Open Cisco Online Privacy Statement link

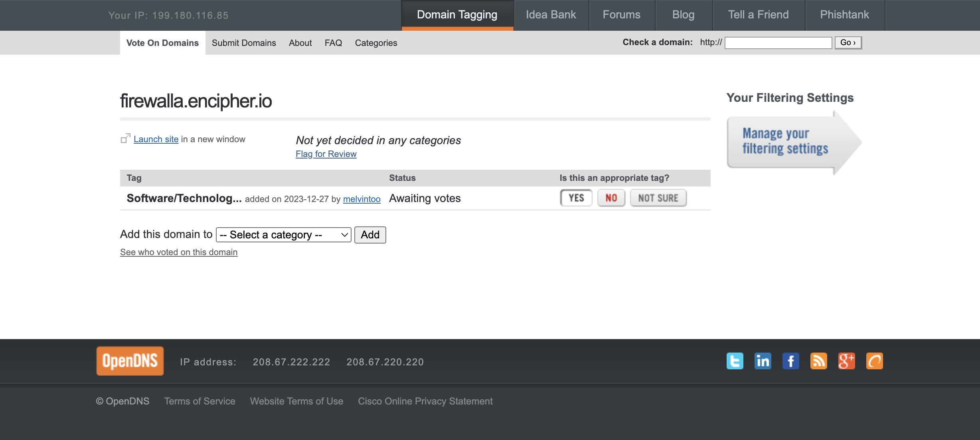coord(425,401)
